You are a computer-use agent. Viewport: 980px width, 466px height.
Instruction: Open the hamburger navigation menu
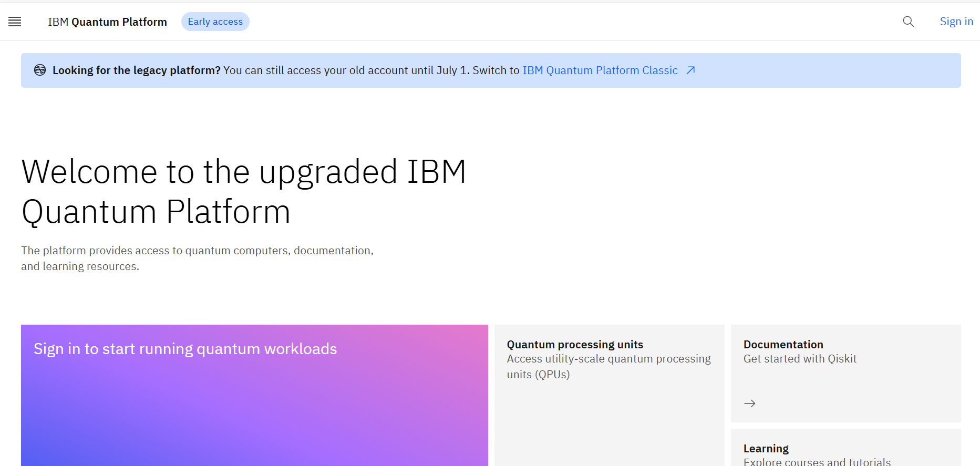pos(15,22)
